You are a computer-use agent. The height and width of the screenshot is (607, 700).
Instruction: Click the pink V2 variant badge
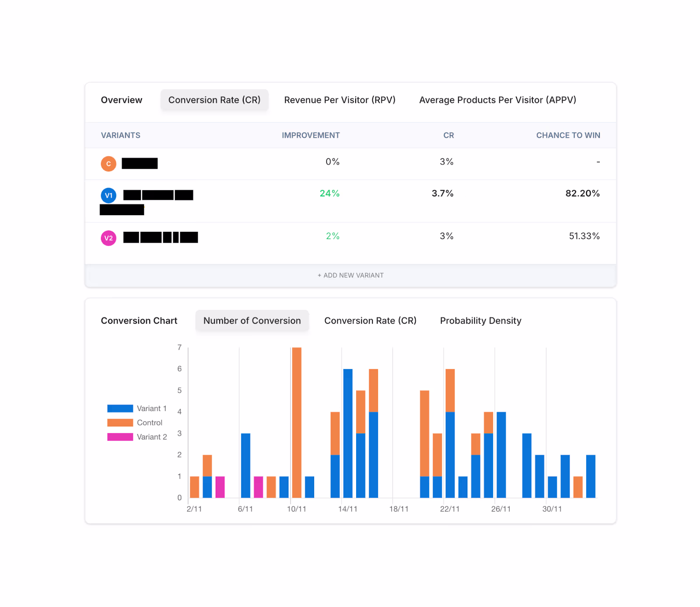(108, 238)
